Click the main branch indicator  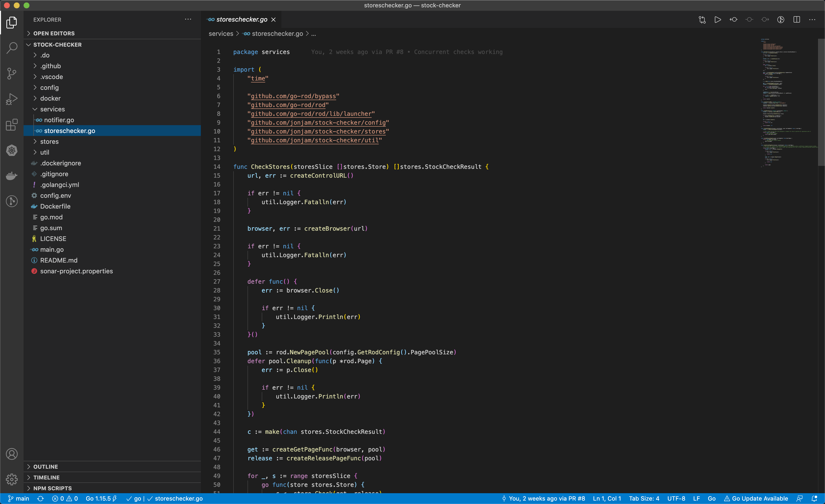(18, 499)
